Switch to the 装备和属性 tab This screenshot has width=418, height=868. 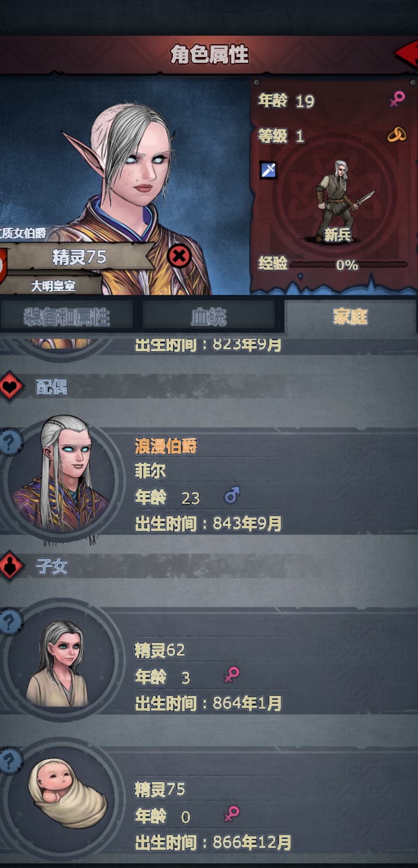point(66,317)
